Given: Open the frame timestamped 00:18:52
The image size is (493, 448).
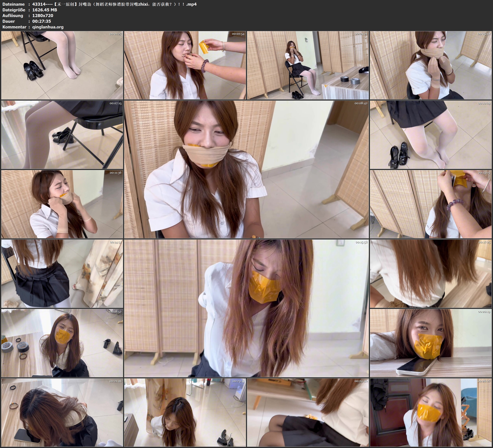Looking at the screenshot, I should (62, 343).
